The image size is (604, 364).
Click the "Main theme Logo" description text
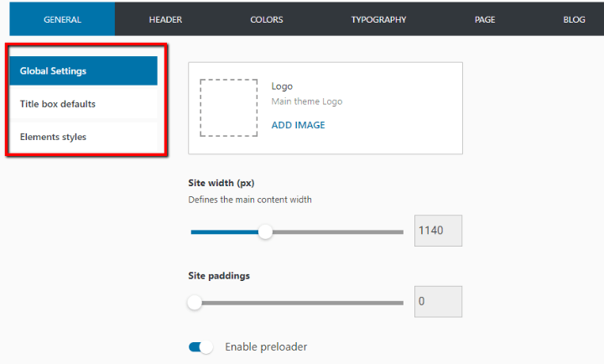coord(307,101)
